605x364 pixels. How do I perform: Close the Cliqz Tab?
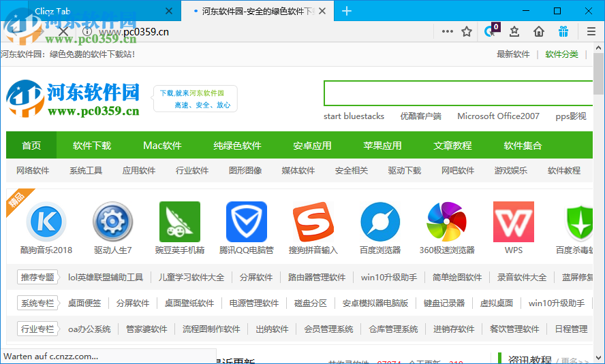(168, 11)
